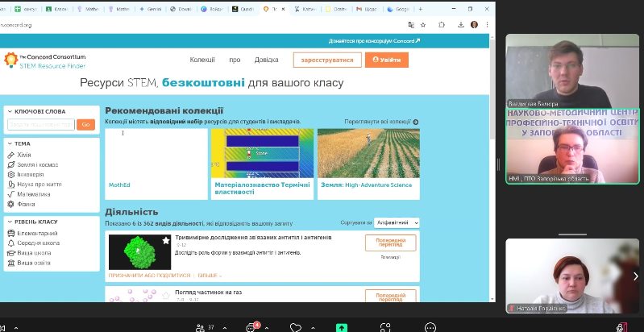Click the keywords search input field
Screen dimensions: 644x332
[40, 124]
